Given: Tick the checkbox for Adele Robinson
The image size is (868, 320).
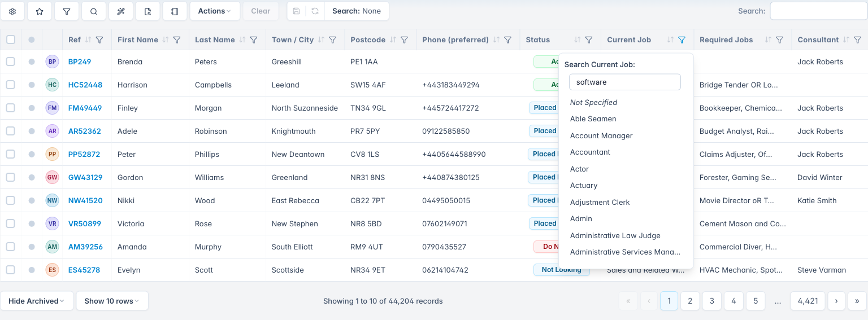Looking at the screenshot, I should 11,131.
